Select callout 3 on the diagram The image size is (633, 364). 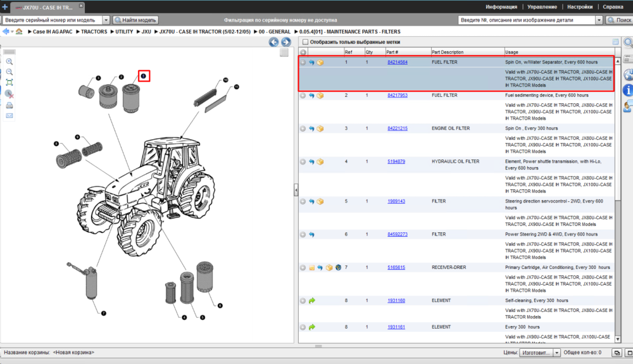coord(98,78)
